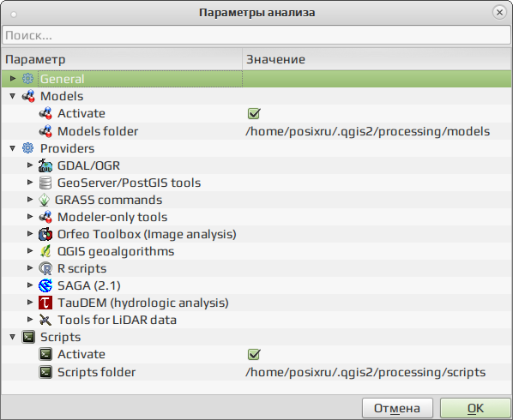Select the Models folder label
Screen dimensions: 513x420
click(x=98, y=131)
